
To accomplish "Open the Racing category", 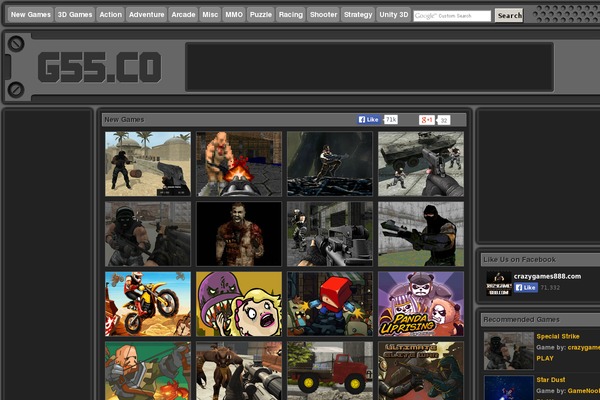I will click(x=291, y=15).
